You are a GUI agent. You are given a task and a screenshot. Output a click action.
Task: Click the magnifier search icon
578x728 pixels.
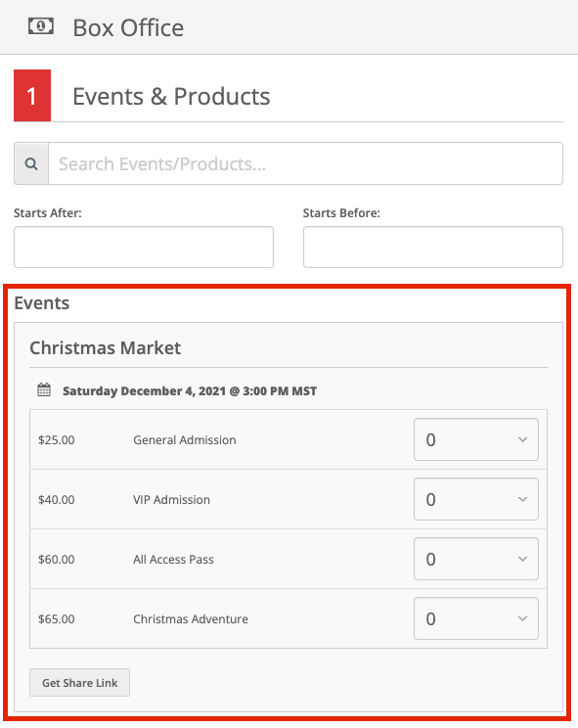[31, 163]
